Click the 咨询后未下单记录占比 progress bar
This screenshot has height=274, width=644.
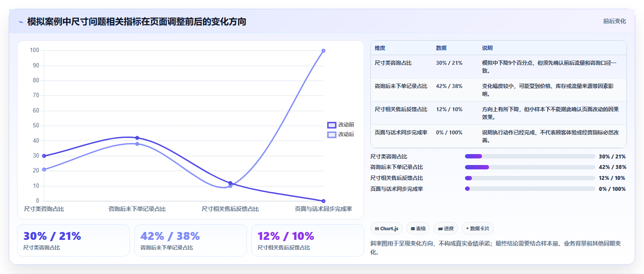click(x=530, y=167)
